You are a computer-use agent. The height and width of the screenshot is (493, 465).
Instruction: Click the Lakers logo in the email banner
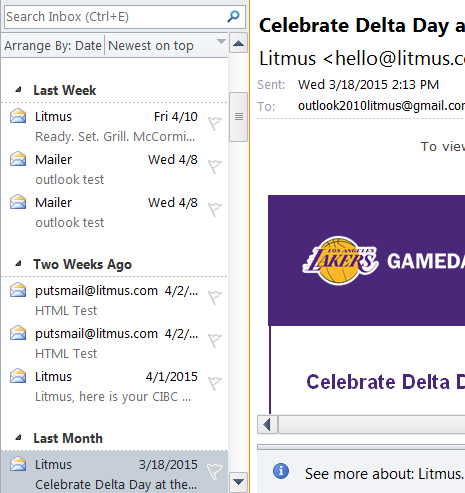340,260
